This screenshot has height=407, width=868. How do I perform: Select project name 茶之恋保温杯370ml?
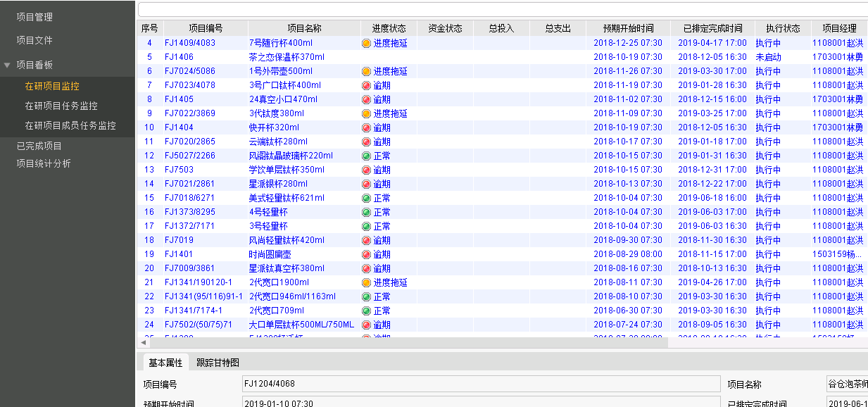[x=287, y=57]
